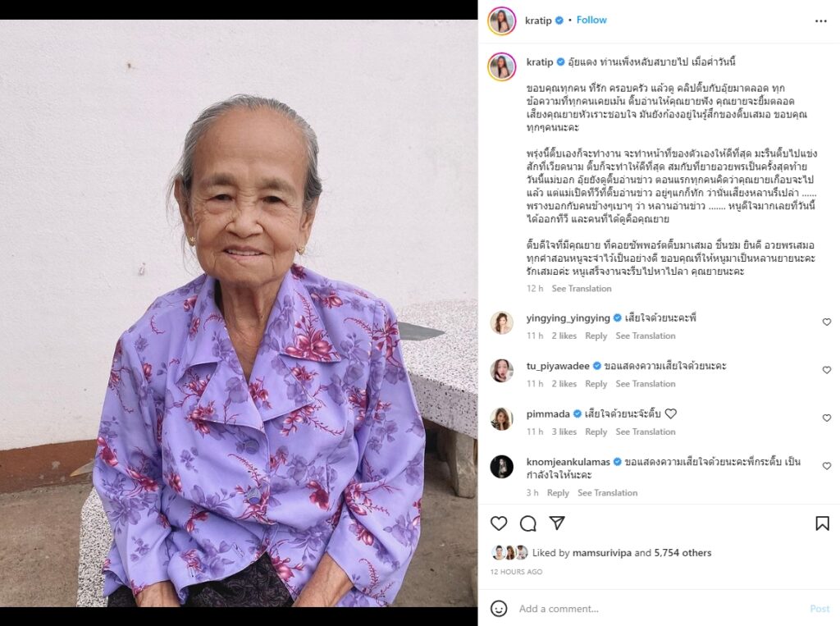Image resolution: width=840 pixels, height=626 pixels.
Task: See Translation under knomjeankulamas comment
Action: click(608, 492)
